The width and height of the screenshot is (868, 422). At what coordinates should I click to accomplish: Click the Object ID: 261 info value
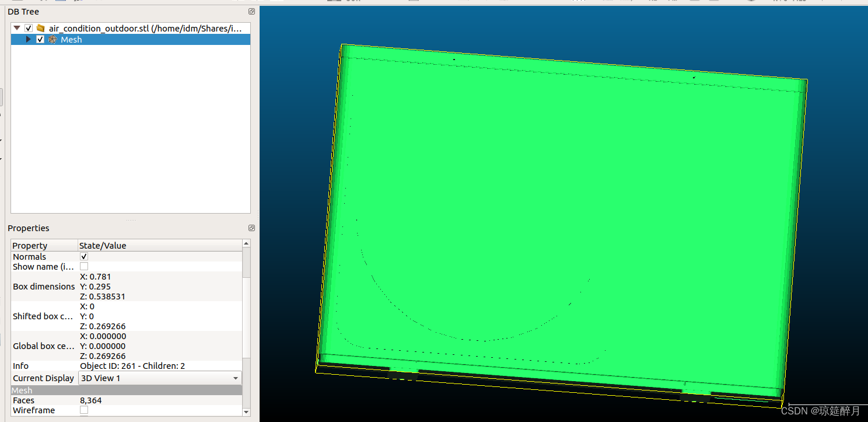[x=132, y=366]
